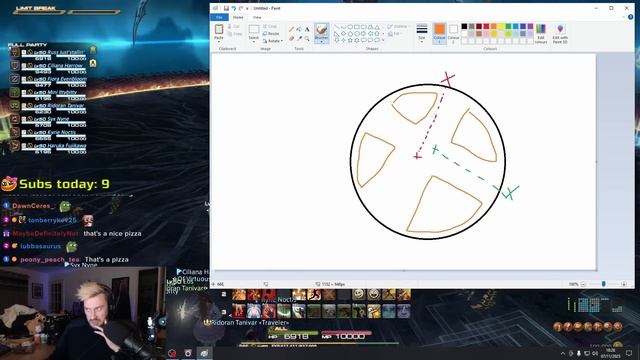Image resolution: width=640 pixels, height=360 pixels.
Task: Open the Select dropdown arrow
Action: coord(254,42)
